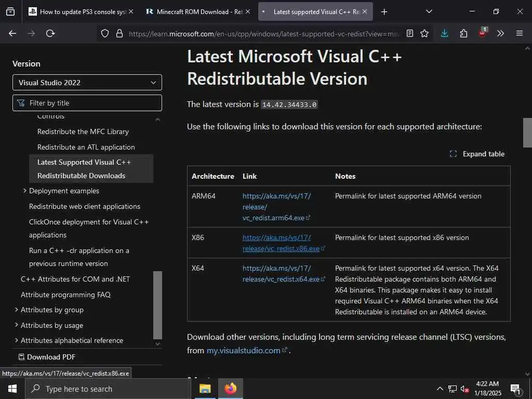Click sidebar tree scroll down arrow
The height and width of the screenshot is (399, 532).
pyautogui.click(x=158, y=343)
